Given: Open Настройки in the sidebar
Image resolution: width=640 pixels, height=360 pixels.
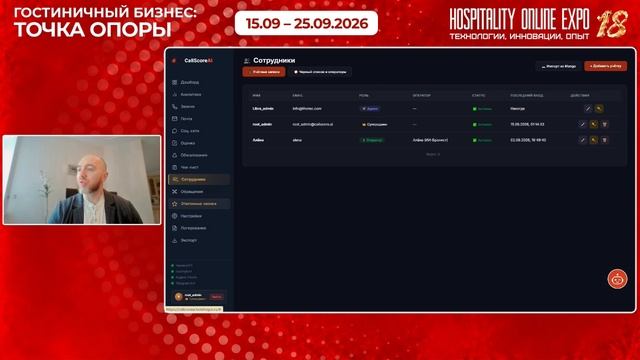Looking at the screenshot, I should pos(199,216).
